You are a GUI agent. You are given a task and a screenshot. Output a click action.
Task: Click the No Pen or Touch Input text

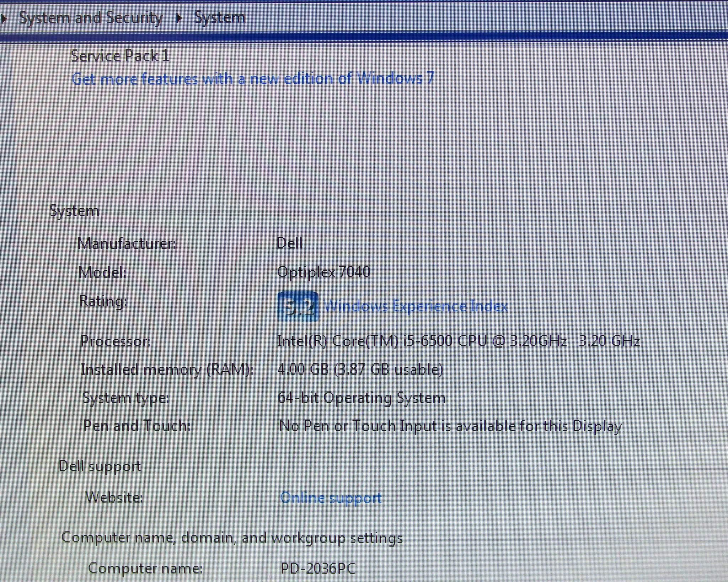click(x=450, y=426)
